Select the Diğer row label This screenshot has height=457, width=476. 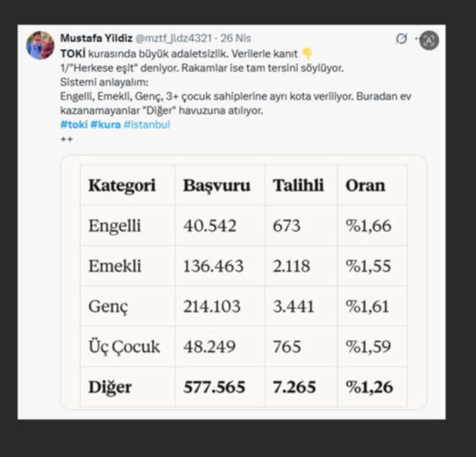tap(110, 387)
